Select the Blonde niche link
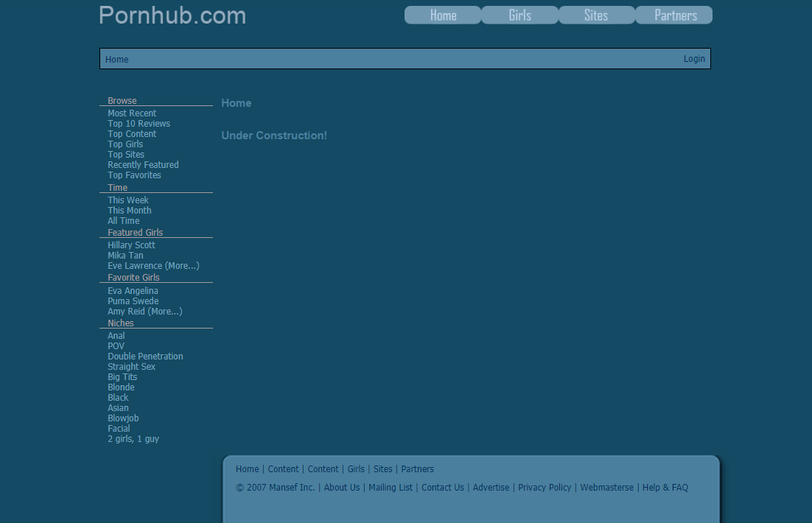Image resolution: width=812 pixels, height=523 pixels. tap(121, 388)
